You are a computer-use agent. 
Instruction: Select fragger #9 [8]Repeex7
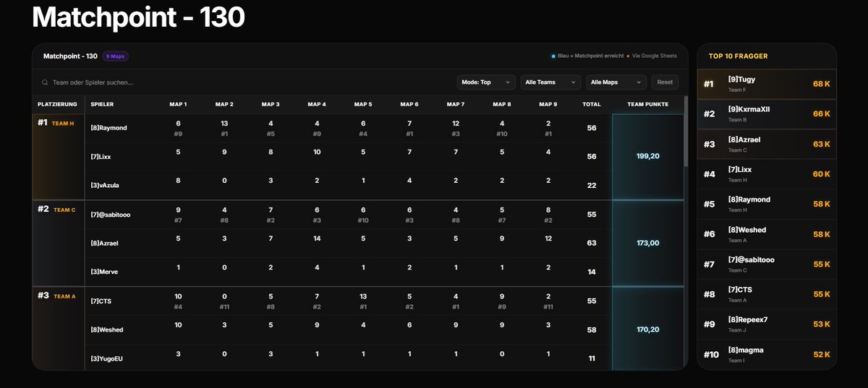coord(767,324)
